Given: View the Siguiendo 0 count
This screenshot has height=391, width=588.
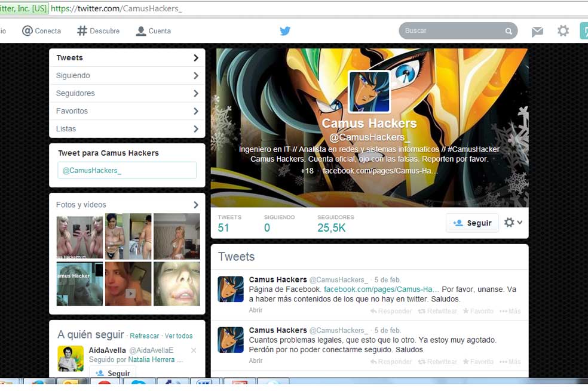Looking at the screenshot, I should [279, 224].
